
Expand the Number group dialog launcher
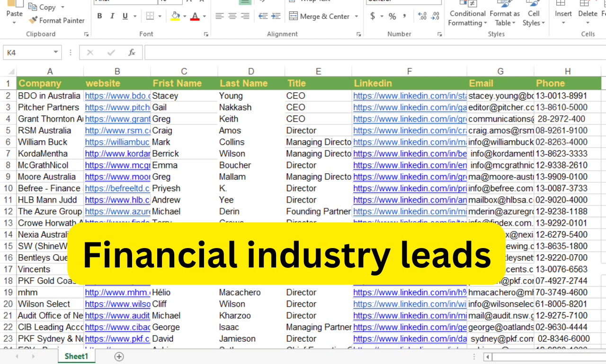(439, 34)
